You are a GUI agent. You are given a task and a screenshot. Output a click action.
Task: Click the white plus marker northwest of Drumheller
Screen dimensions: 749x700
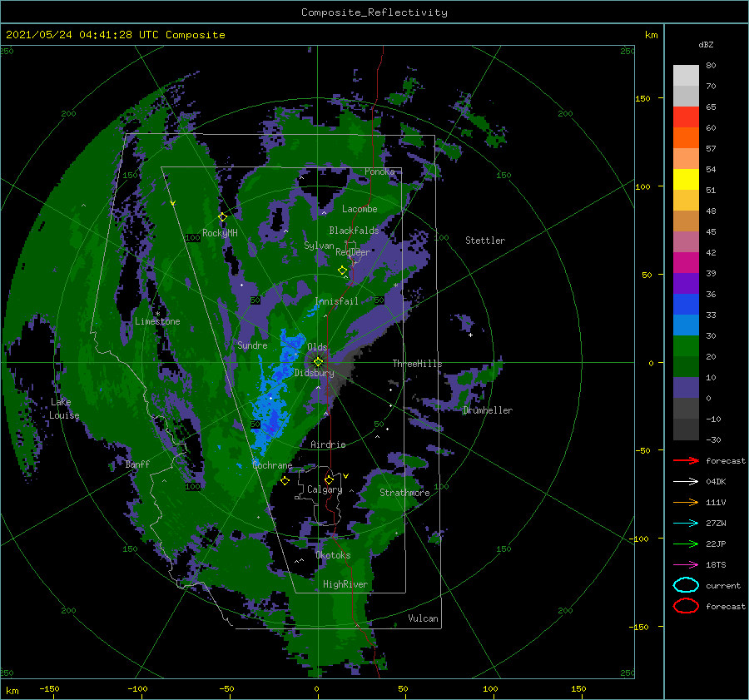click(x=470, y=335)
